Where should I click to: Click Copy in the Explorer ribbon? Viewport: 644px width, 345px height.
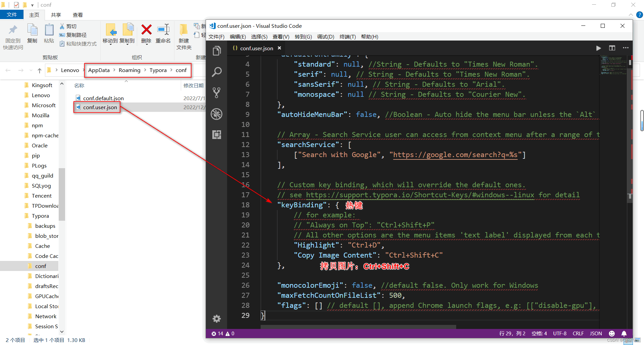click(x=32, y=33)
